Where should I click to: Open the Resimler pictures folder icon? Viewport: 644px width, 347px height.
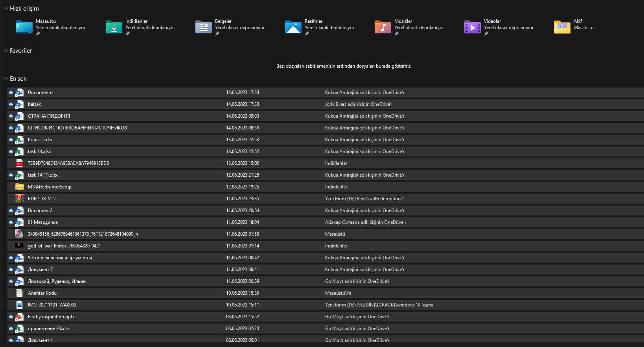pyautogui.click(x=293, y=27)
